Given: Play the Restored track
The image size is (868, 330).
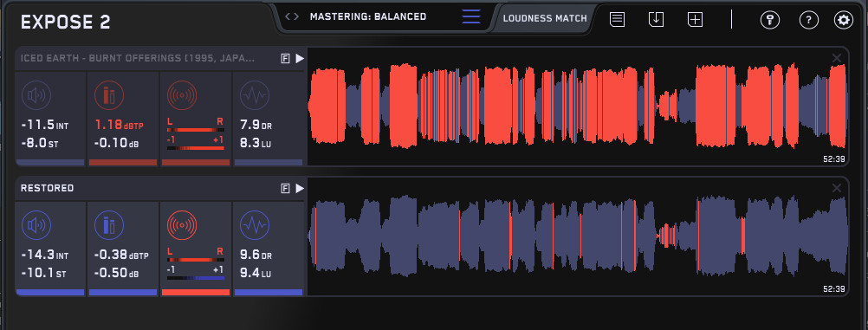Looking at the screenshot, I should click(300, 188).
